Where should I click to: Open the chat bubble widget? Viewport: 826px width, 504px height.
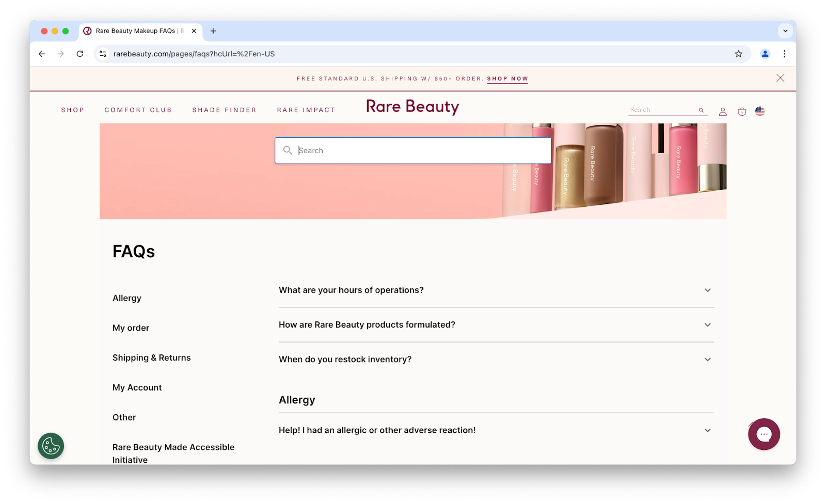click(764, 434)
